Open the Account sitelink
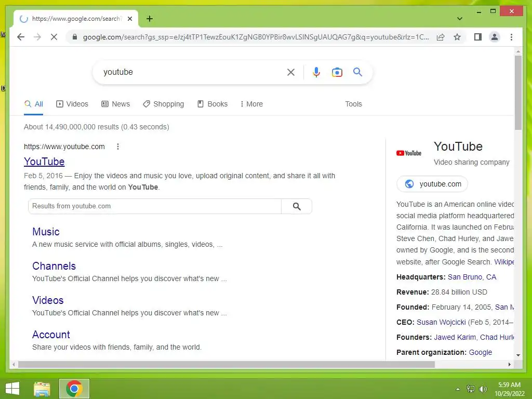Image resolution: width=532 pixels, height=399 pixels. (x=51, y=335)
